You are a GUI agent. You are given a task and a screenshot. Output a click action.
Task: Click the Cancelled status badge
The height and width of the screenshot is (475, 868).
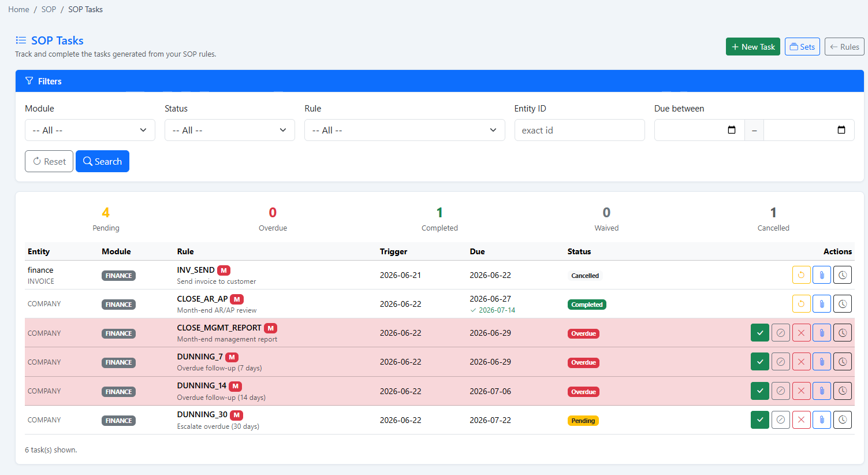pyautogui.click(x=585, y=276)
